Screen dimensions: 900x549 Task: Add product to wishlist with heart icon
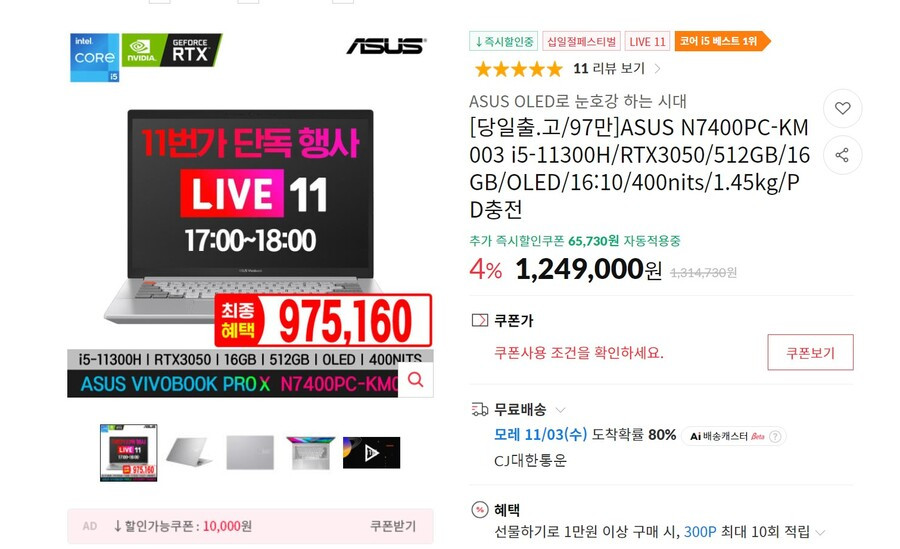tap(842, 108)
